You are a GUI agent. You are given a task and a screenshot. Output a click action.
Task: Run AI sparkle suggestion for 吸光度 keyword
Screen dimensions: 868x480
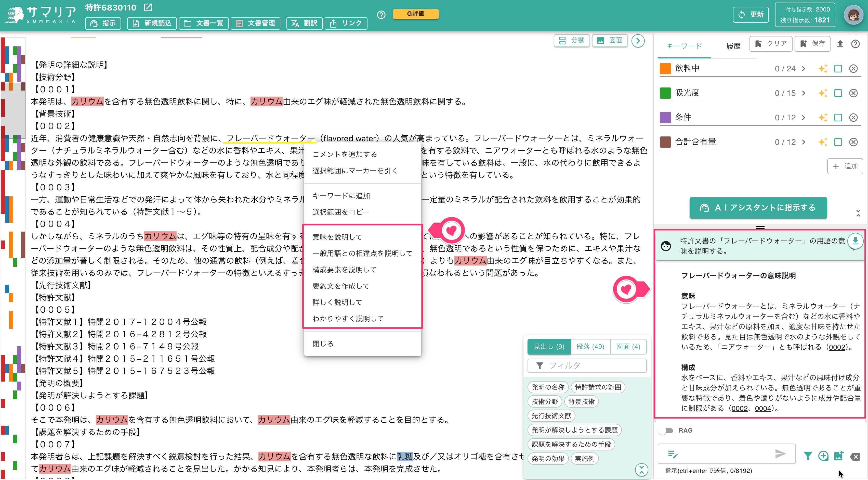823,93
